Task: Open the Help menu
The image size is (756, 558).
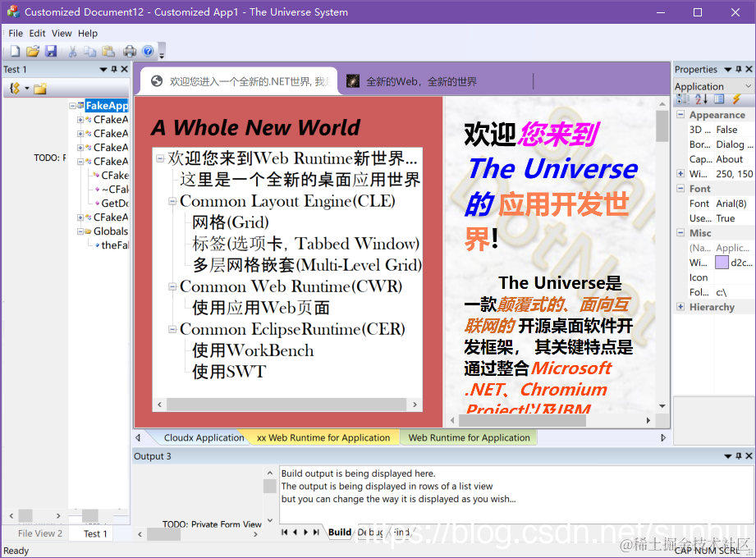Action: pos(88,34)
